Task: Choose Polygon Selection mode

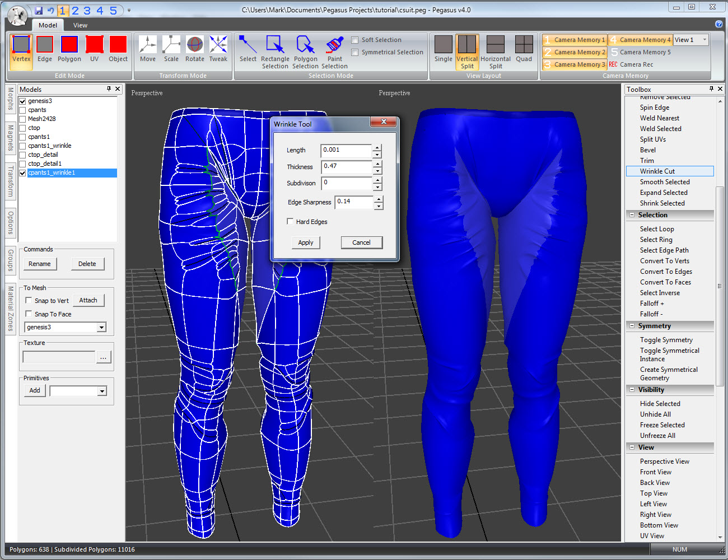Action: [305, 52]
